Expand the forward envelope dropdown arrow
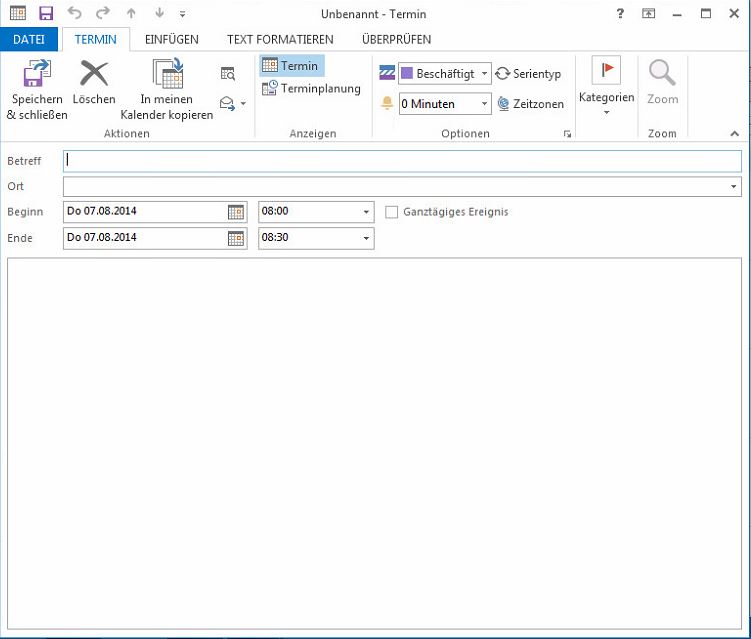This screenshot has width=751, height=639. (x=243, y=103)
